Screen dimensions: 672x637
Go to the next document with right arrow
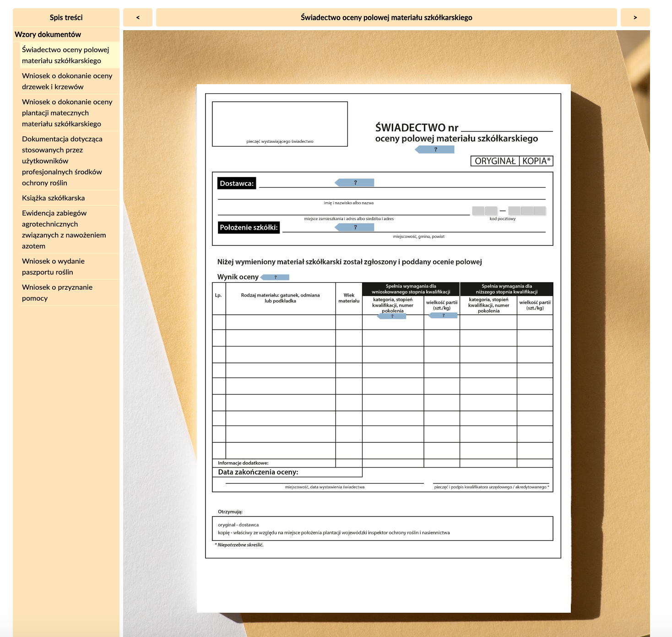click(635, 17)
